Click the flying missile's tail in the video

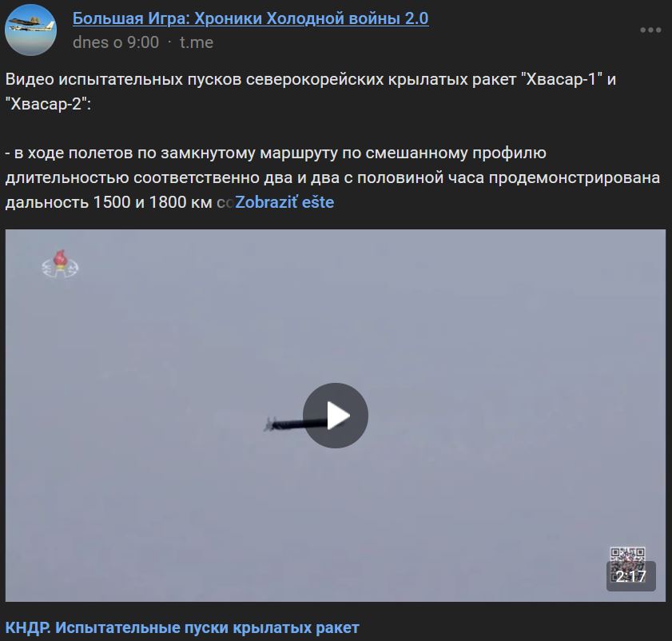tap(268, 424)
